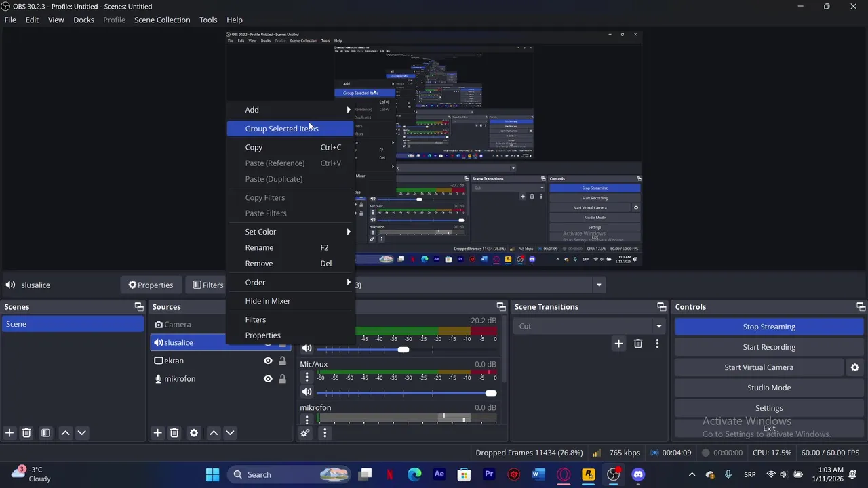This screenshot has height=488, width=868.
Task: Choose Copy in the context menu
Action: tap(290, 147)
